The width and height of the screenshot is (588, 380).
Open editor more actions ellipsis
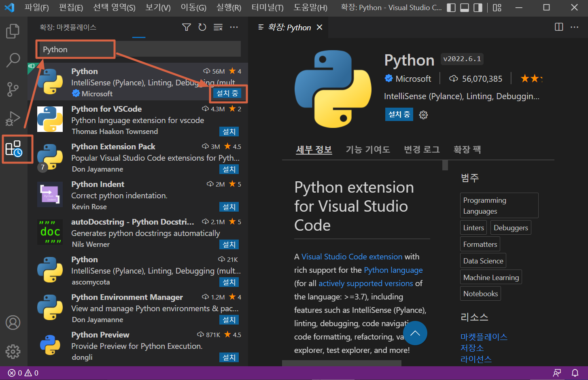(x=574, y=27)
